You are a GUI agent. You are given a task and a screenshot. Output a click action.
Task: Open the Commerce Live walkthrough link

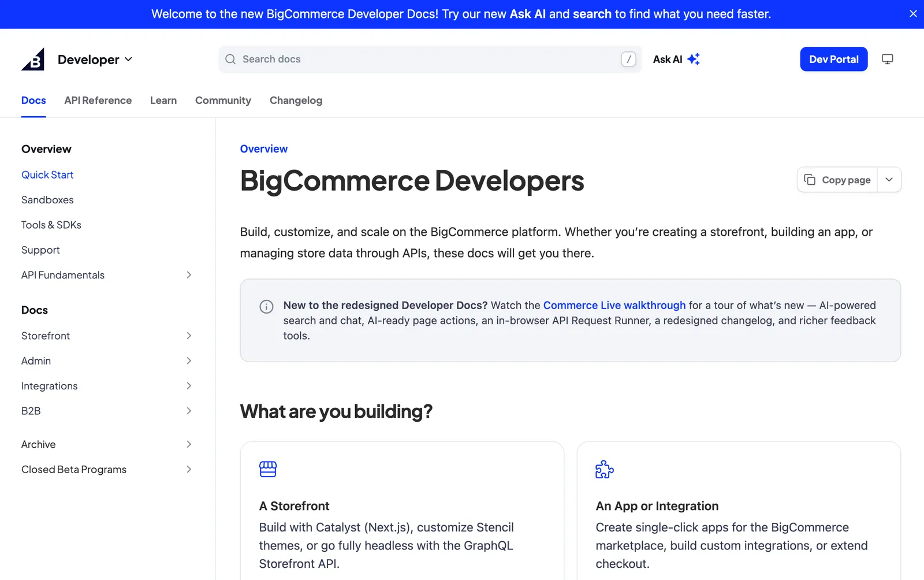(x=614, y=305)
